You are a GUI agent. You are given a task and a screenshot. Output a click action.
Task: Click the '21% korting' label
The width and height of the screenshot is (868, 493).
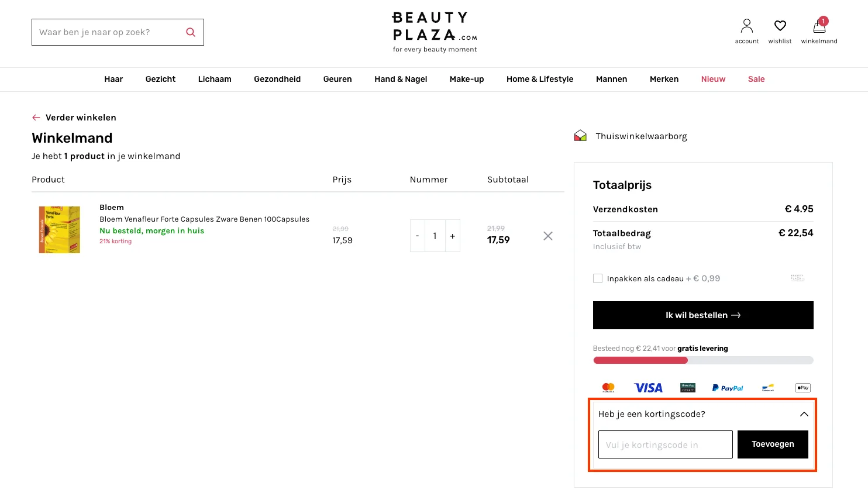click(115, 241)
